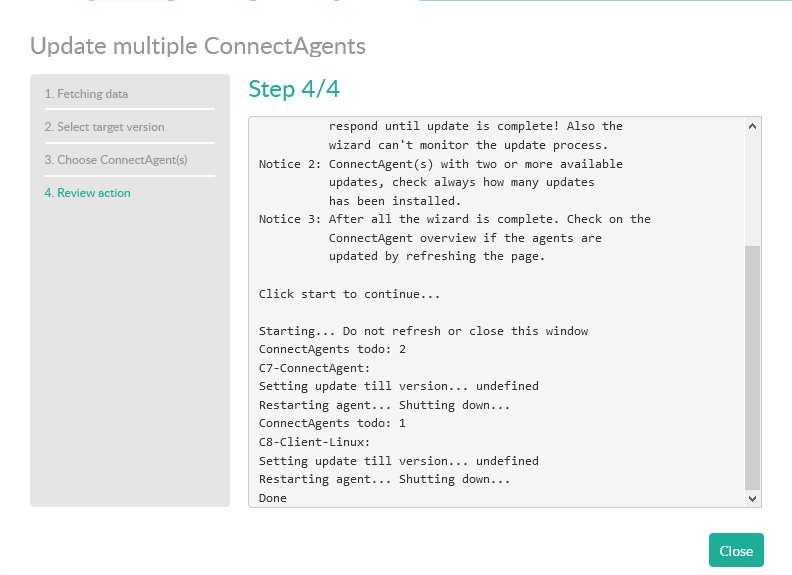Click the C8-Client-Linux log entry

(314, 442)
